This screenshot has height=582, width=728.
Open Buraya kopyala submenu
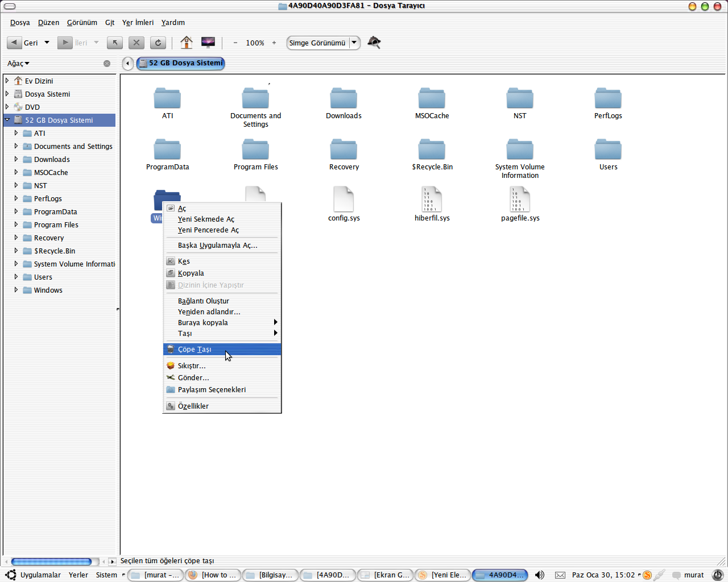pos(222,323)
